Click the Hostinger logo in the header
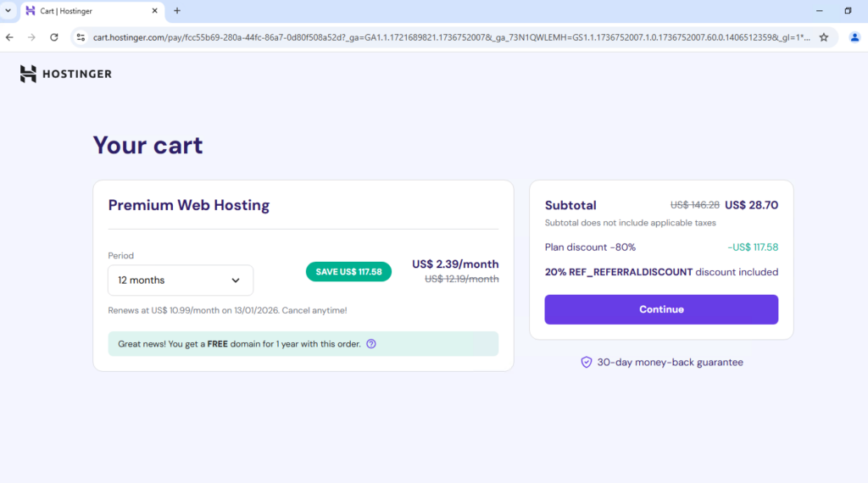Image resolution: width=868 pixels, height=483 pixels. [x=66, y=74]
